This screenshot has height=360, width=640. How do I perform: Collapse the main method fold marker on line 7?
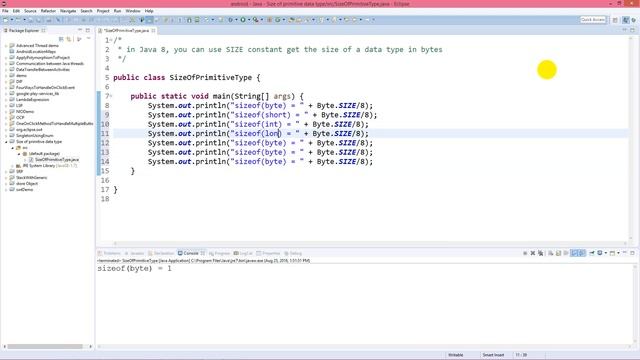(111, 96)
